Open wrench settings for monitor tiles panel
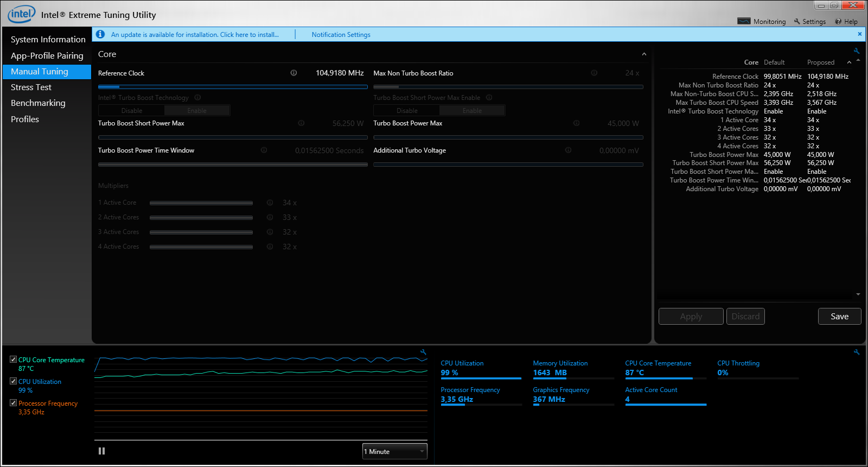Screen dimensions: 868x467 pos(857,352)
